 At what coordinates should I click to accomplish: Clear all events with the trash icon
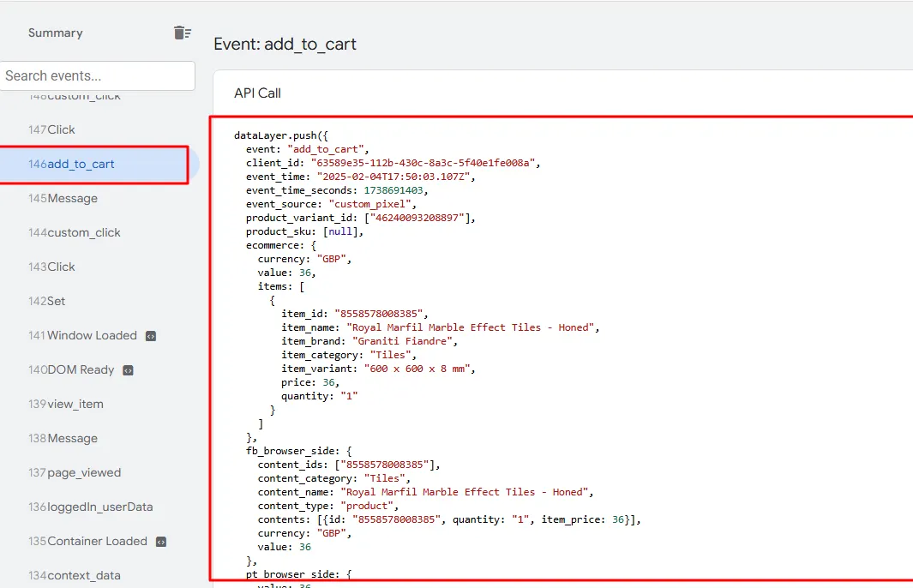tap(183, 33)
